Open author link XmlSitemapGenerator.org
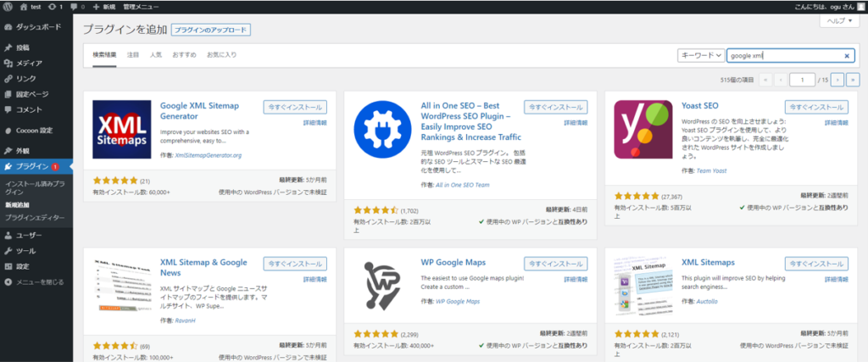Viewport: 868px width, 362px height. point(209,155)
